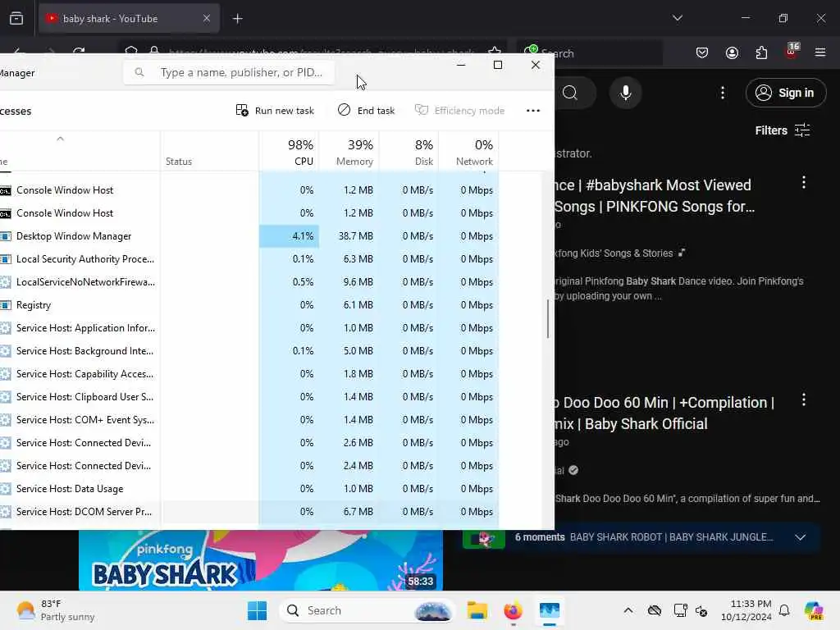Open the Task Manager more options ellipsis

tap(533, 111)
